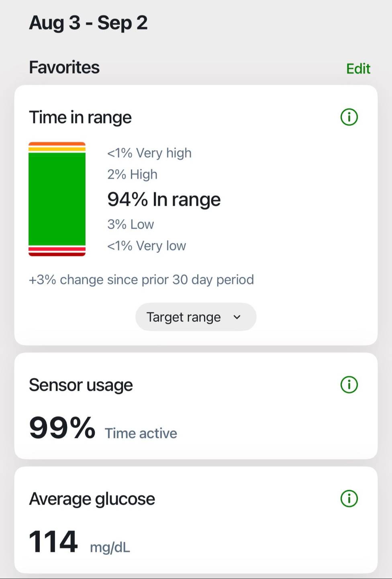Tap the dark red very low bar segment
Viewport: 392px width, 579px height.
click(57, 254)
